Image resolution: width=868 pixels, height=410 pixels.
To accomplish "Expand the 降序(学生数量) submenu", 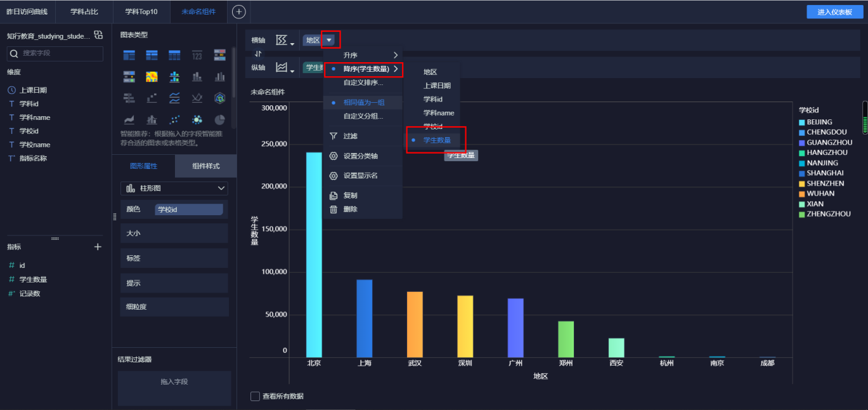I will 363,69.
